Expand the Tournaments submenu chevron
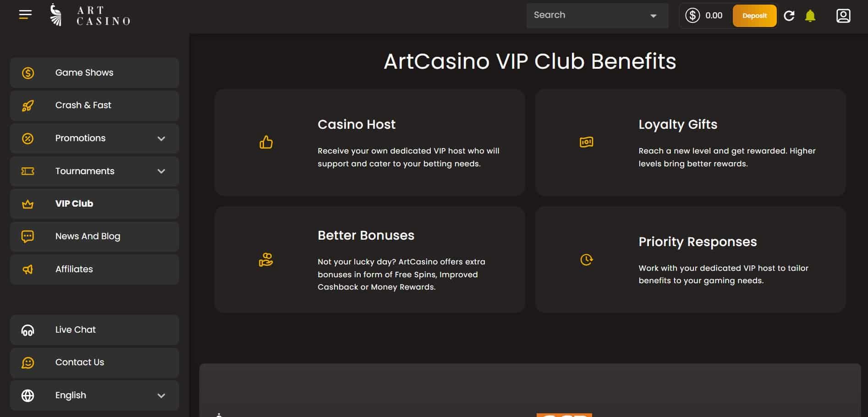 (161, 171)
